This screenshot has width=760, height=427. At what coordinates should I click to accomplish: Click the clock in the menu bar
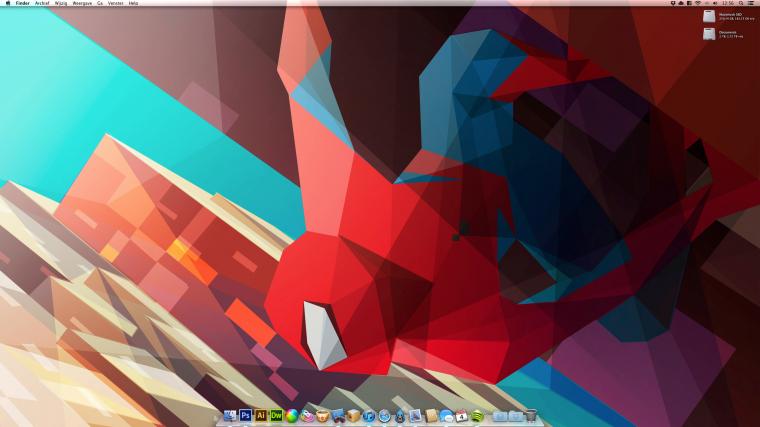point(728,3)
